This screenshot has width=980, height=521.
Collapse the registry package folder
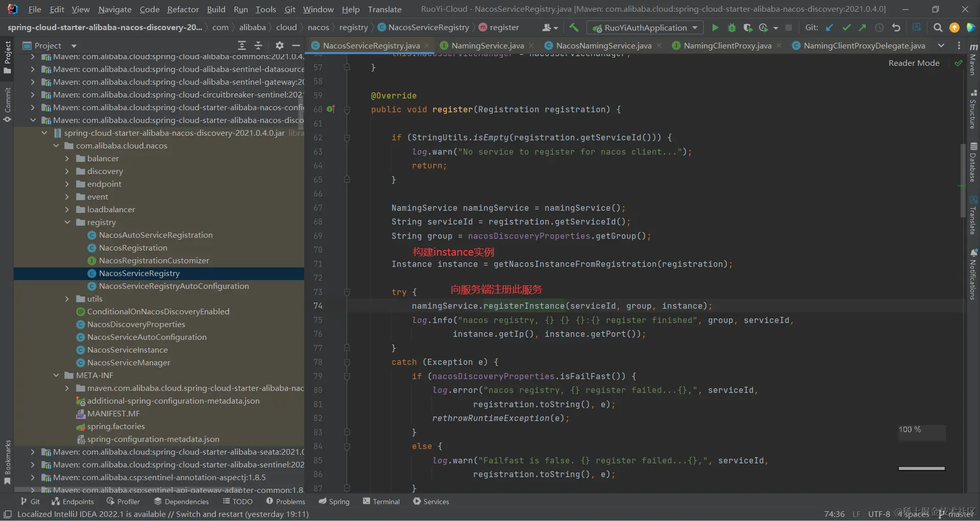click(67, 222)
